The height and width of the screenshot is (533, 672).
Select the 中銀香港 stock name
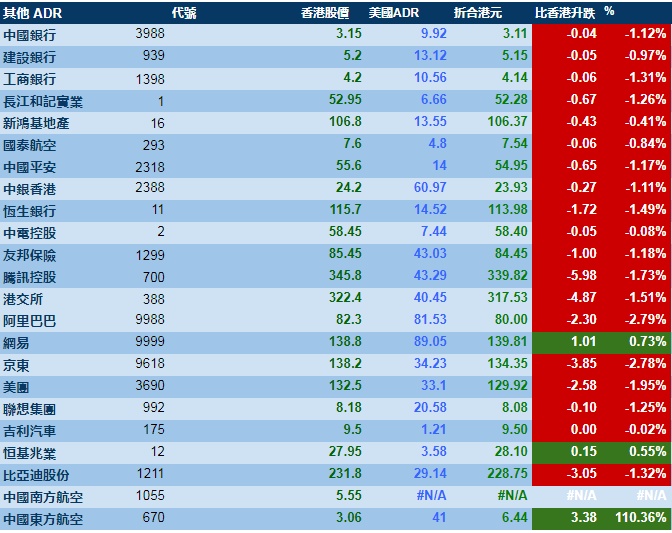coord(30,189)
